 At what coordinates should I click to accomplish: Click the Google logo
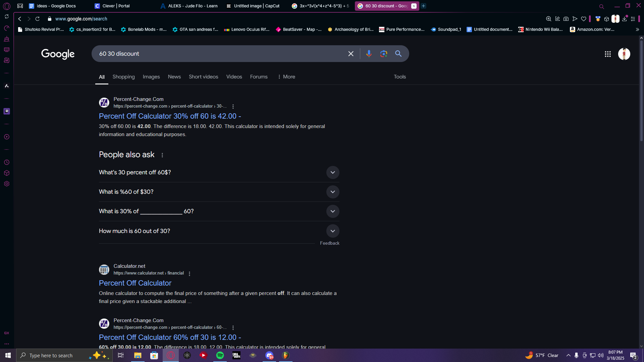click(58, 54)
